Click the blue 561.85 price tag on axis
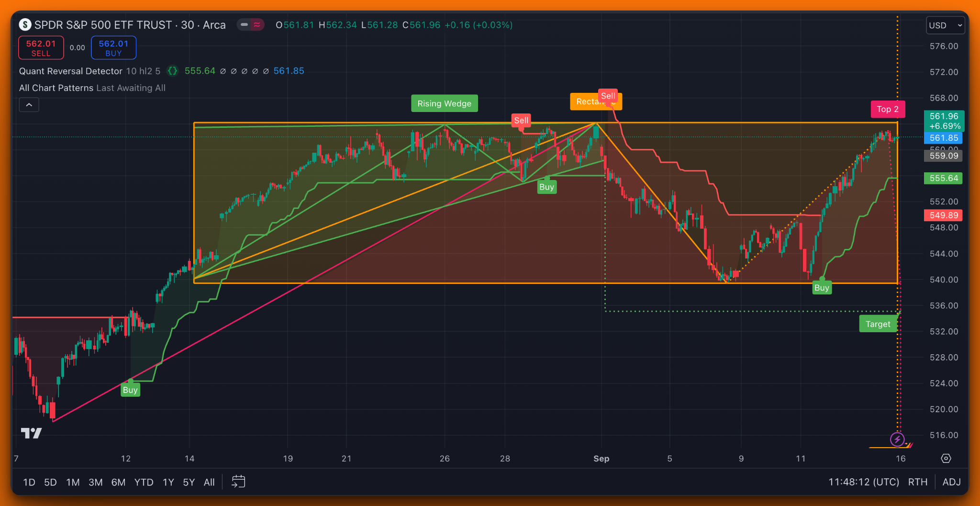 tap(944, 138)
